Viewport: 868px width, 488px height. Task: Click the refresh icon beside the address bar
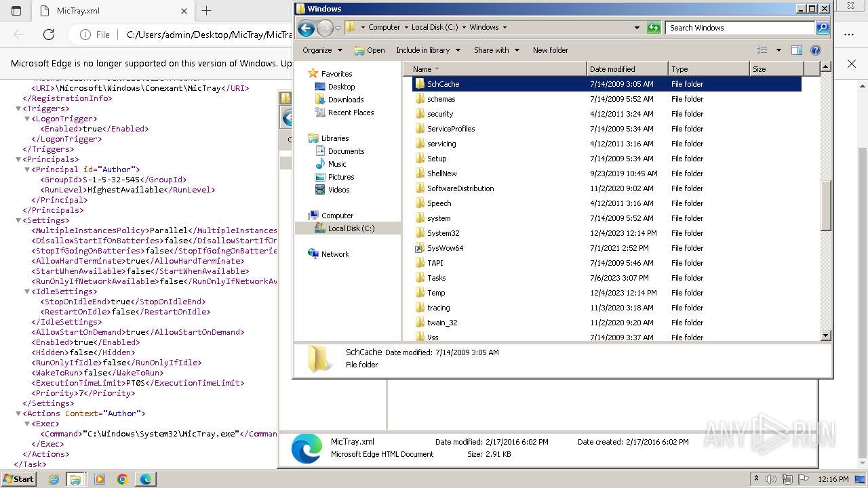pyautogui.click(x=654, y=28)
